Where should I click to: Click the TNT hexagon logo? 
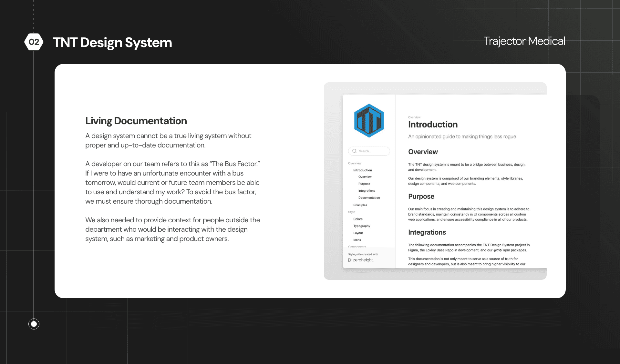369,120
